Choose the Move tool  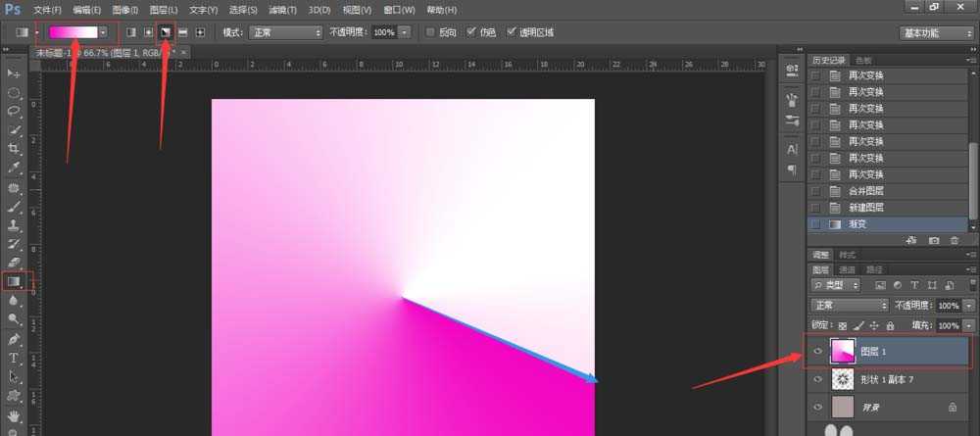[x=14, y=73]
